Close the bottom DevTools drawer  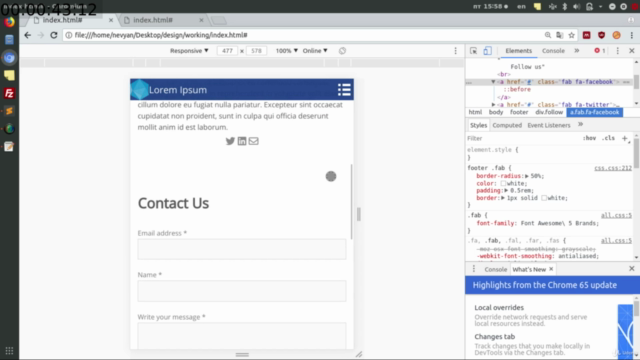point(632,269)
